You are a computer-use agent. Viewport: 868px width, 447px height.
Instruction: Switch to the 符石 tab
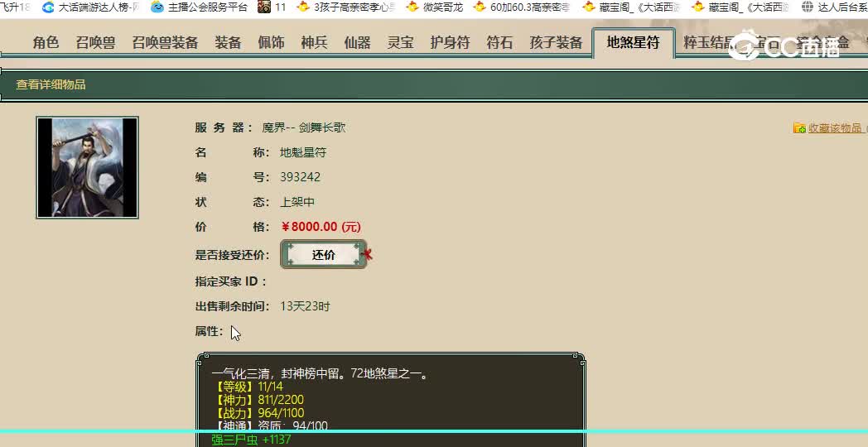tap(499, 42)
